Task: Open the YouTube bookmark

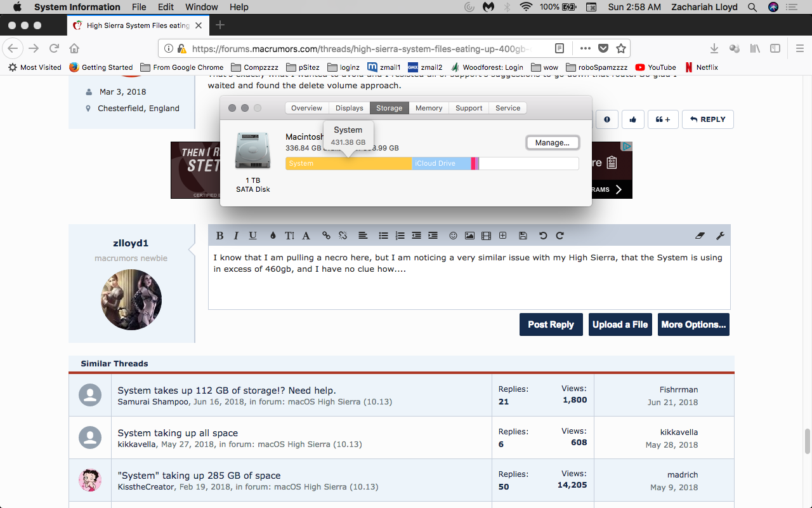Action: (x=655, y=67)
